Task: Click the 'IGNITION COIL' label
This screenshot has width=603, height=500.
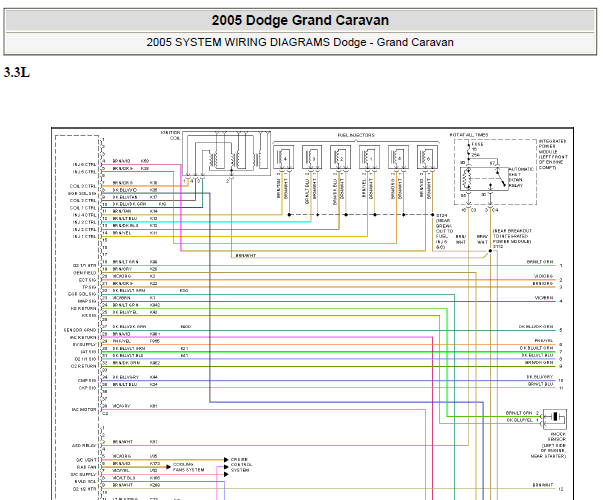Action: (x=171, y=135)
